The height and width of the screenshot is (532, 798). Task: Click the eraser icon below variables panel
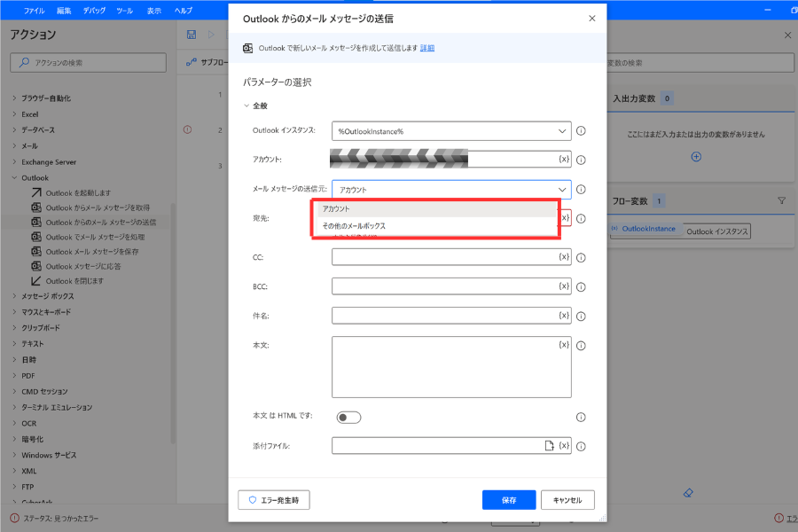(x=688, y=493)
